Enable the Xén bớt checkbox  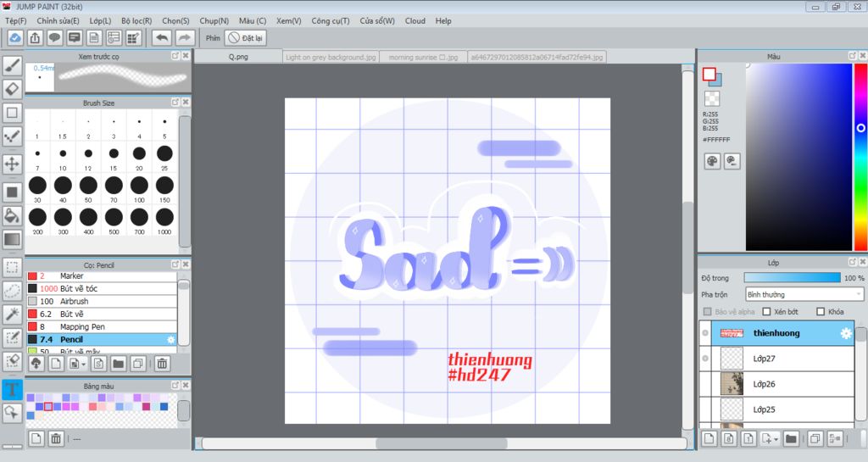point(766,311)
